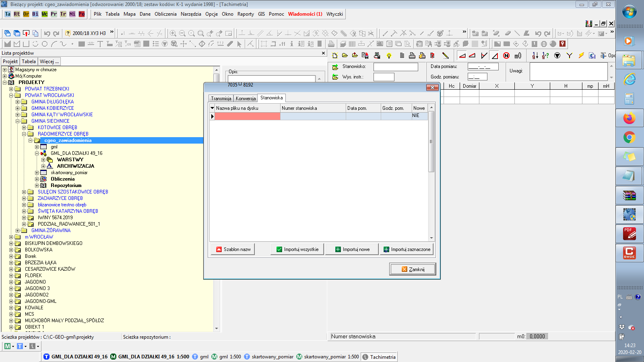This screenshot has width=644, height=362.
Task: Click green arrow icon beside Stanowisko label
Action: coord(335,67)
